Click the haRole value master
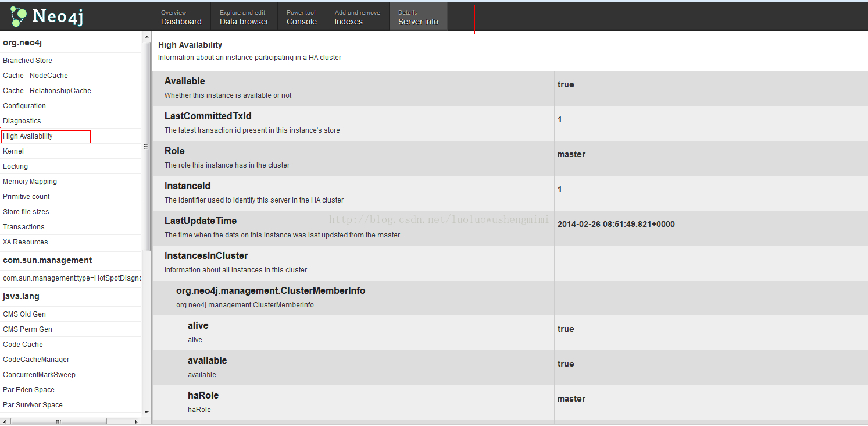This screenshot has height=426, width=868. pos(571,399)
